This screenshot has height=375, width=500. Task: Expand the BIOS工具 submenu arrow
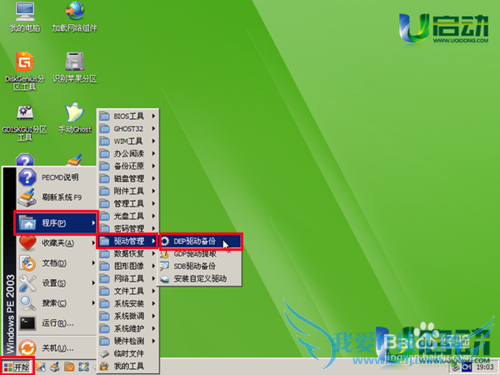(153, 116)
